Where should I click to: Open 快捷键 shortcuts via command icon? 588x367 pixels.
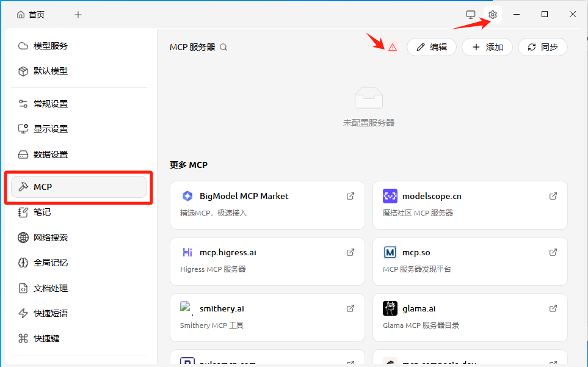click(x=22, y=338)
